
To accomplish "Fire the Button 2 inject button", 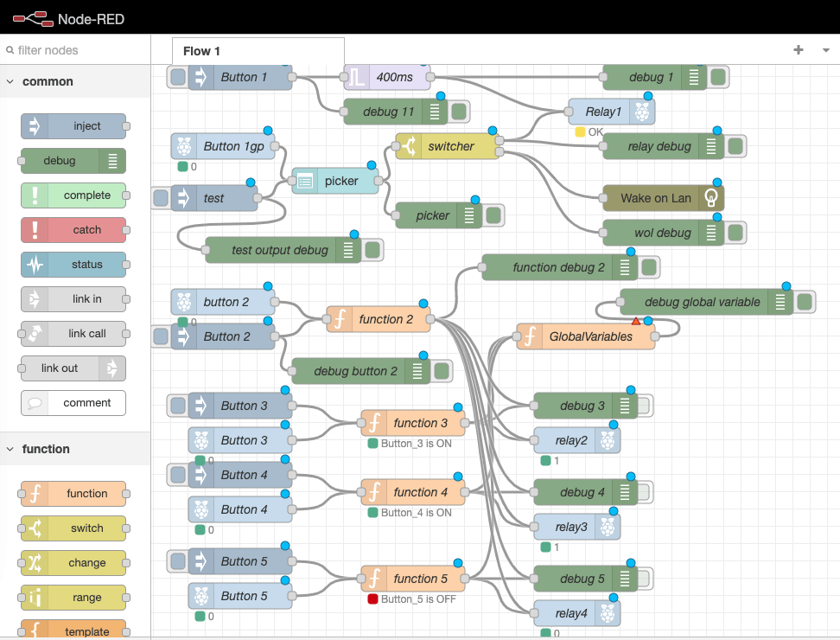I will click(x=161, y=336).
